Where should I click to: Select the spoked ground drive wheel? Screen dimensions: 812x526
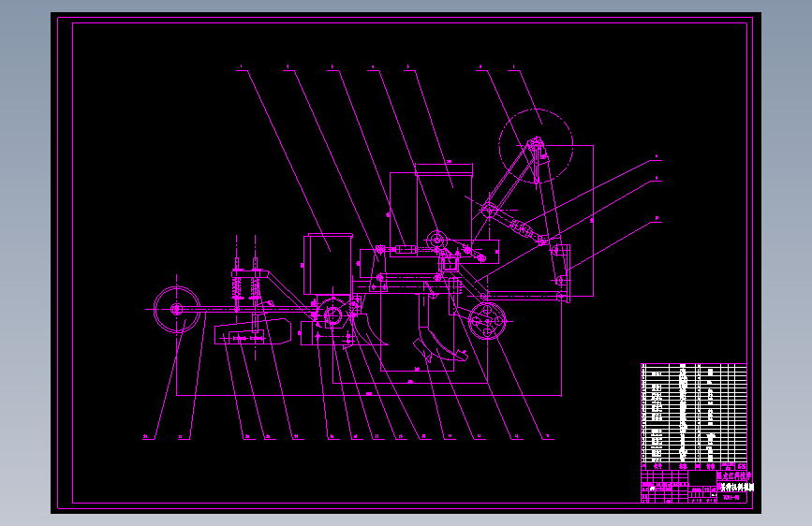click(x=486, y=322)
